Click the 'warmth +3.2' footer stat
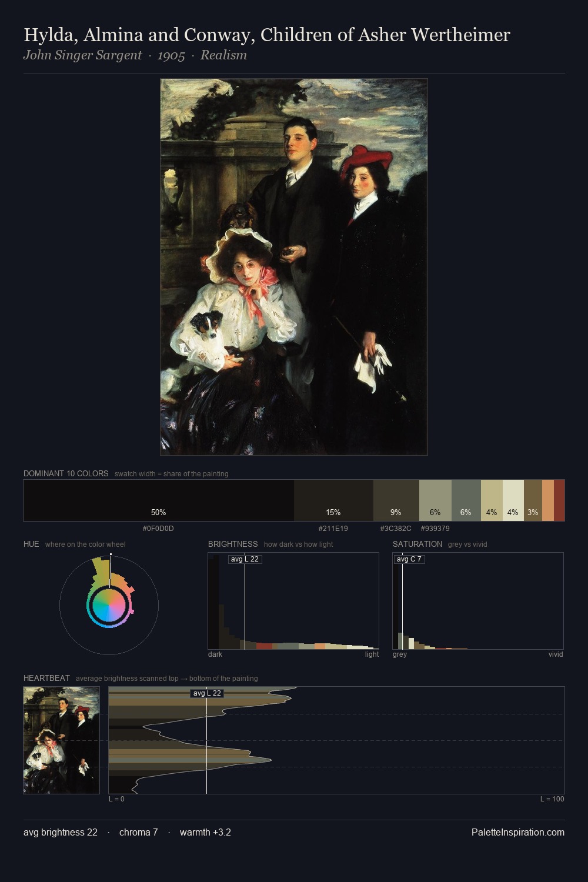Screen dimensions: 588x882 [205, 832]
